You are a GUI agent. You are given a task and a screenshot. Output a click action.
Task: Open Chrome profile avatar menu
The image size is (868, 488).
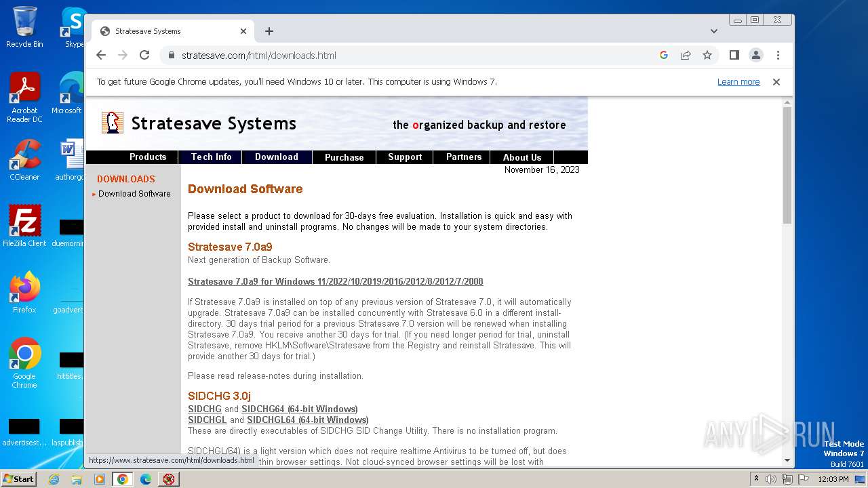tap(756, 55)
